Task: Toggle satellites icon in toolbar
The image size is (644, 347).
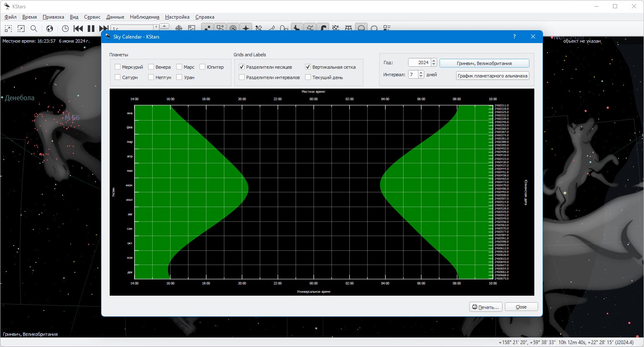Action: pyautogui.click(x=259, y=28)
